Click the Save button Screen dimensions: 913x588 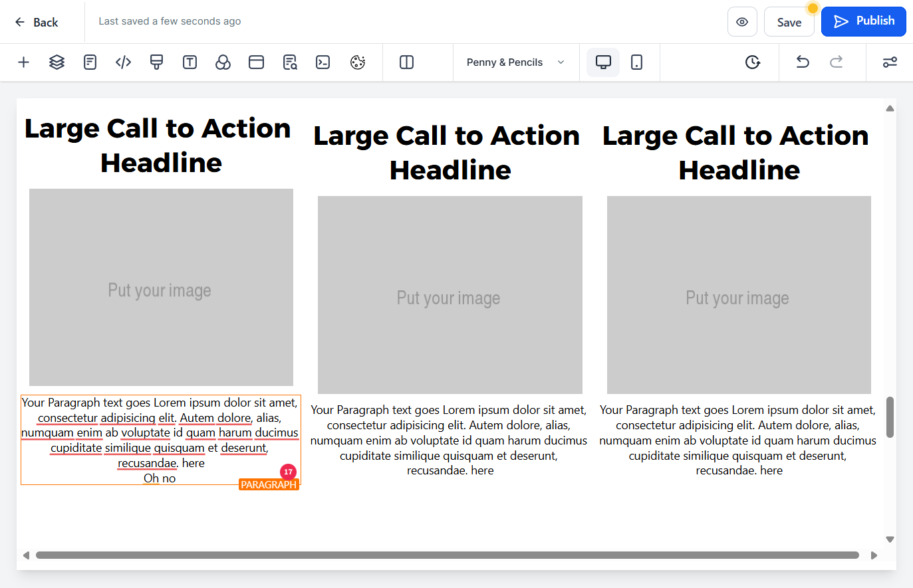[x=789, y=22]
